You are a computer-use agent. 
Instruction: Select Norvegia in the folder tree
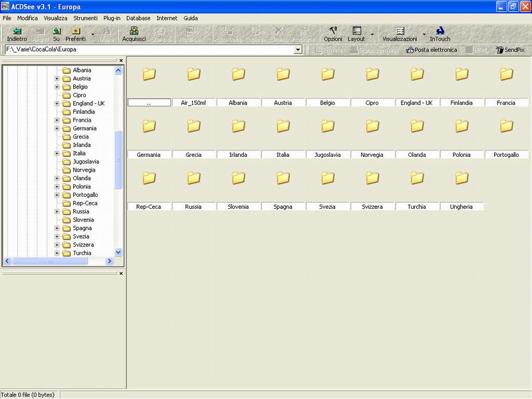[84, 170]
